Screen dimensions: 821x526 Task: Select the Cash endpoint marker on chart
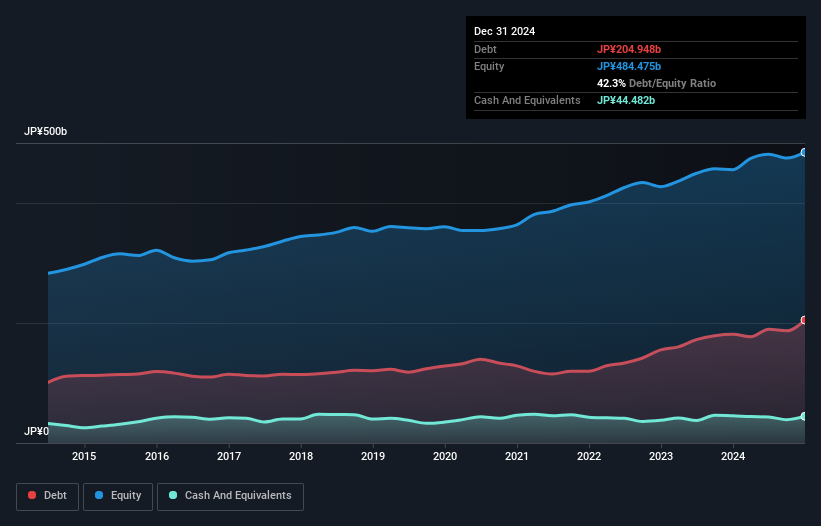click(804, 416)
